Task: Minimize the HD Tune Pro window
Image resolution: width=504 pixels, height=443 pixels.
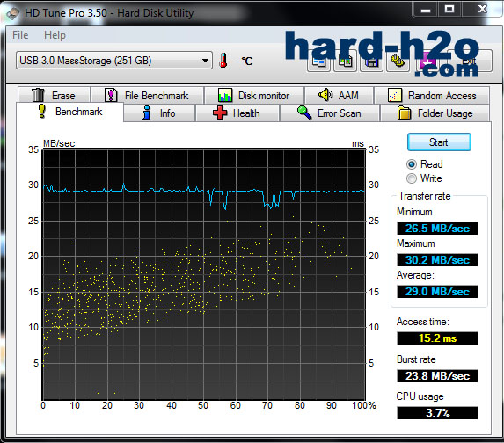Action: pyautogui.click(x=425, y=9)
